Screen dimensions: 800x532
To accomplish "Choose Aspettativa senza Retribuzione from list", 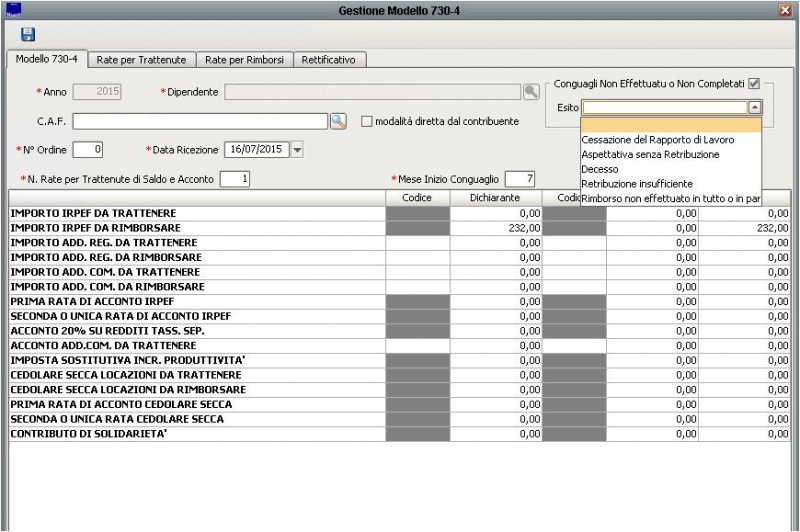I will coord(649,155).
